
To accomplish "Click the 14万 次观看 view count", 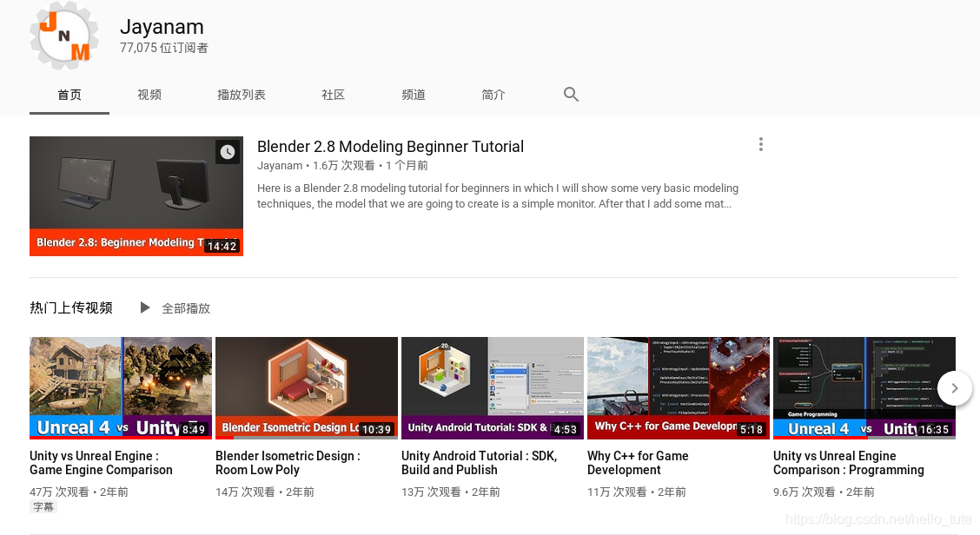I will [x=246, y=492].
